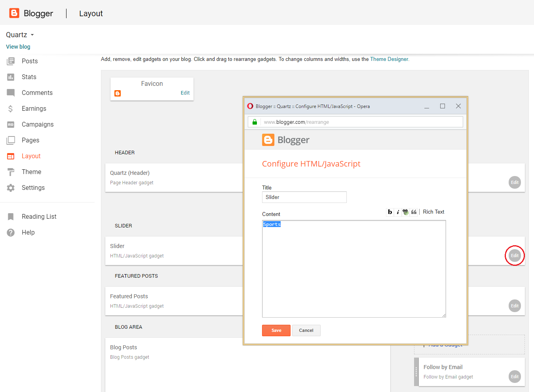Click the 'Blog Posts gadget' subtitle
Viewport: 534px width, 392px height.
click(x=129, y=357)
